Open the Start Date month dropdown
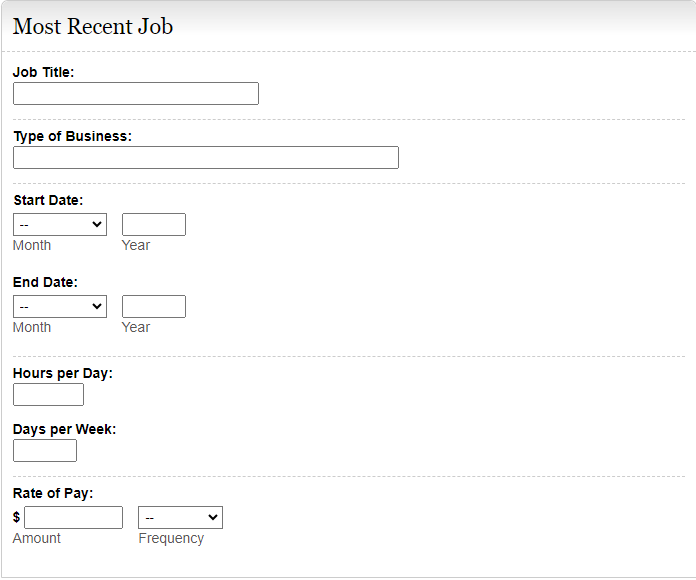 coord(60,225)
